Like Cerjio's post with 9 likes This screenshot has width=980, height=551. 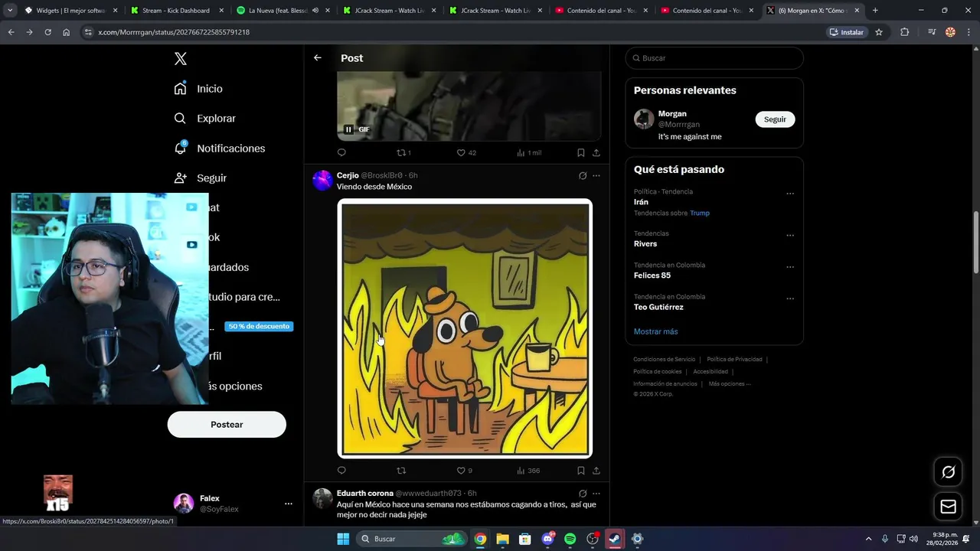pos(465,471)
